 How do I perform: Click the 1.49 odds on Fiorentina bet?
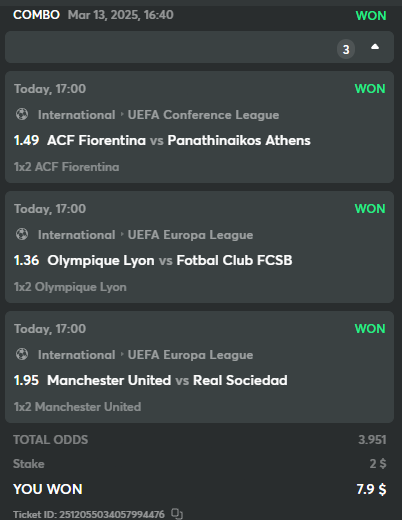click(x=26, y=140)
